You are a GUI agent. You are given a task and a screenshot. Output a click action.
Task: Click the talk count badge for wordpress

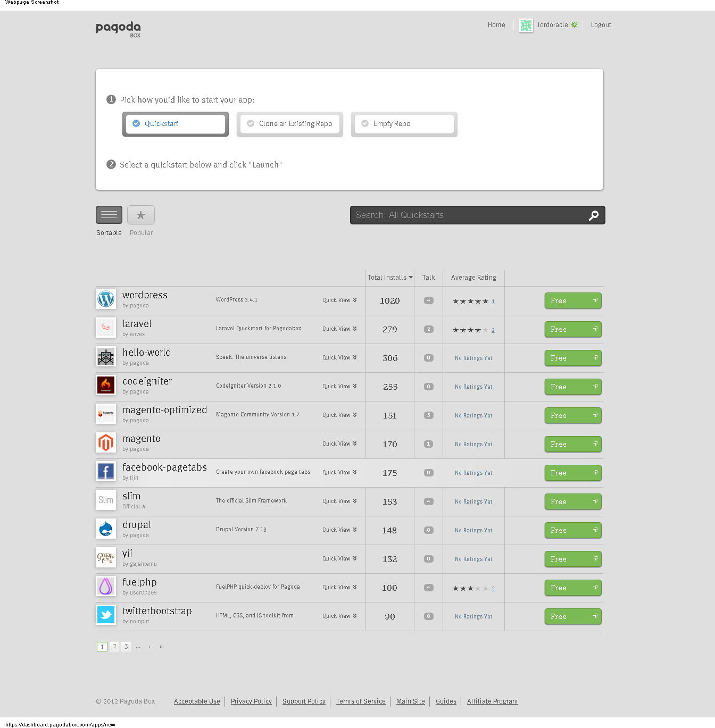tap(428, 300)
